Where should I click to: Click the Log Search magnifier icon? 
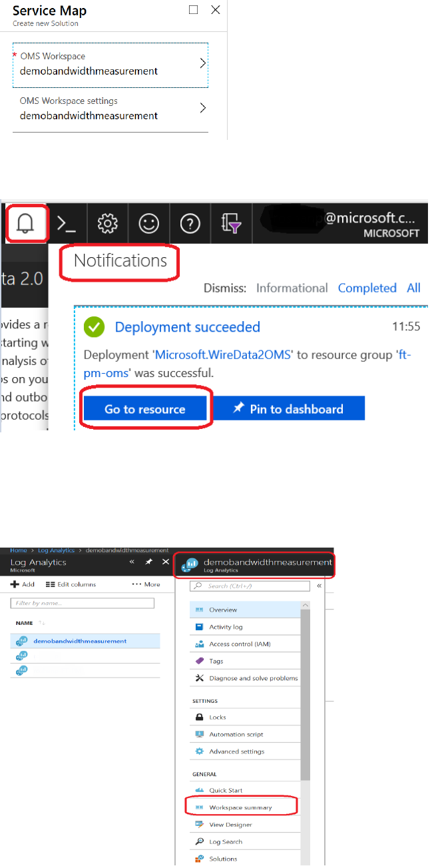point(199,842)
